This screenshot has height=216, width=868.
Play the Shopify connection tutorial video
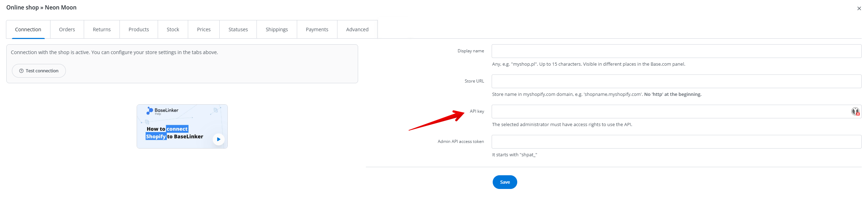click(x=218, y=139)
